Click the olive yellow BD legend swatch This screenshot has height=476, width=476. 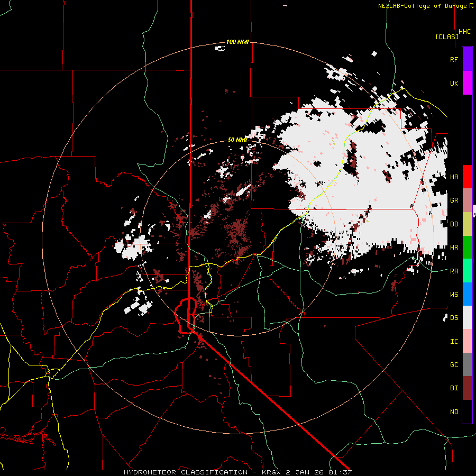click(467, 224)
